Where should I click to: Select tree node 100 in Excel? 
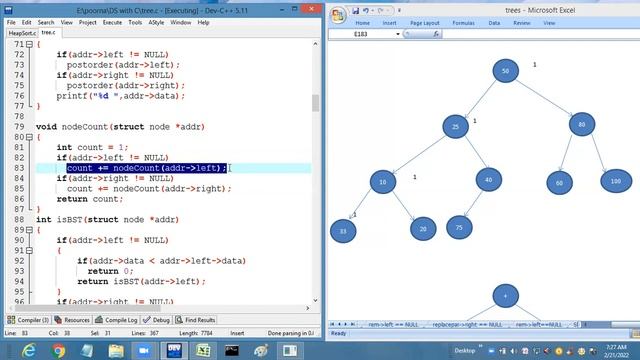coord(616,181)
